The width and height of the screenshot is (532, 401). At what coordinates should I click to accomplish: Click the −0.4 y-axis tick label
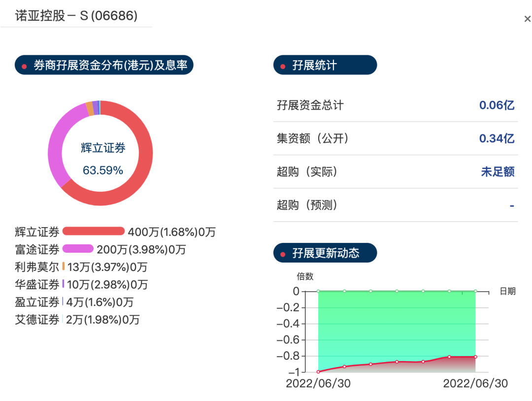tap(288, 324)
